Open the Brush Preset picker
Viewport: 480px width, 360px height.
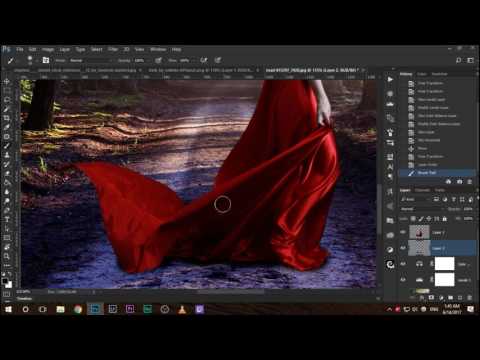(30, 60)
